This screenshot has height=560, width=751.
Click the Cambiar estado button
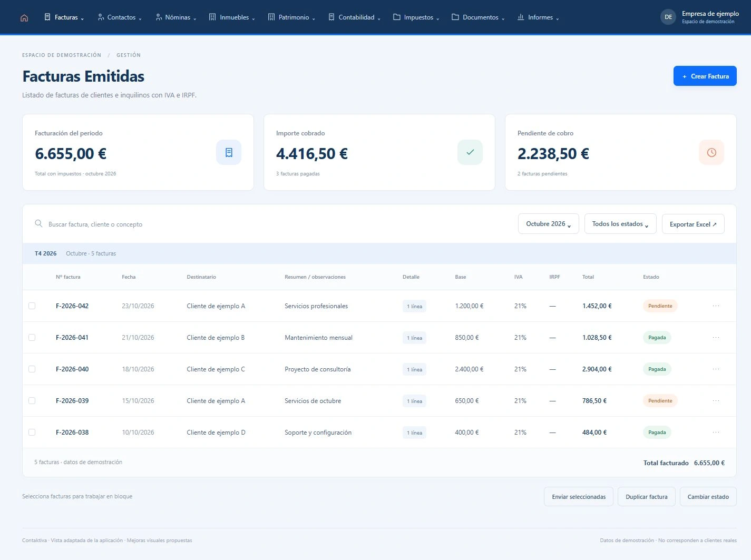pyautogui.click(x=708, y=497)
